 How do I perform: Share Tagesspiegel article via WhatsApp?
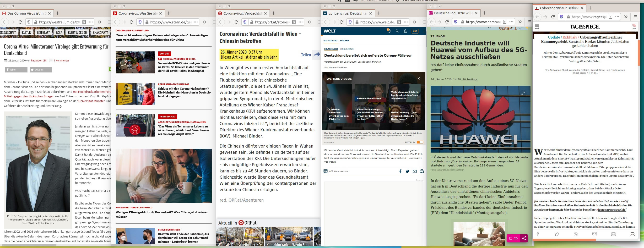(x=576, y=234)
